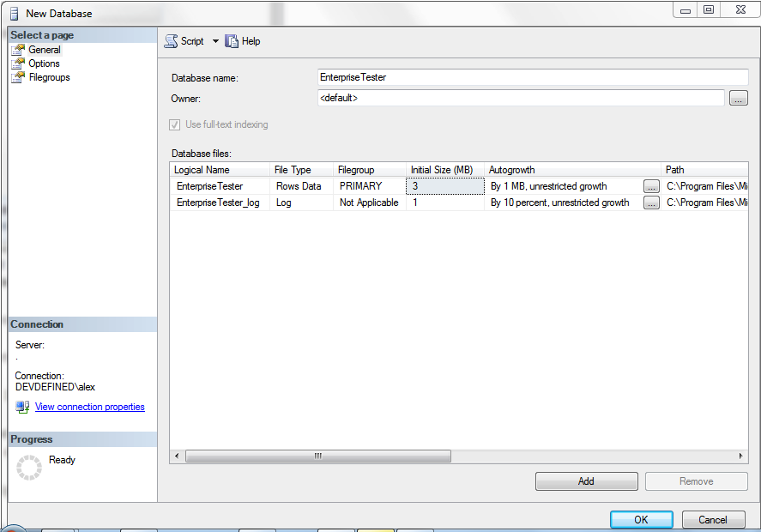Select the Initial Size cell showing 3
The width and height of the screenshot is (761, 532).
[444, 186]
